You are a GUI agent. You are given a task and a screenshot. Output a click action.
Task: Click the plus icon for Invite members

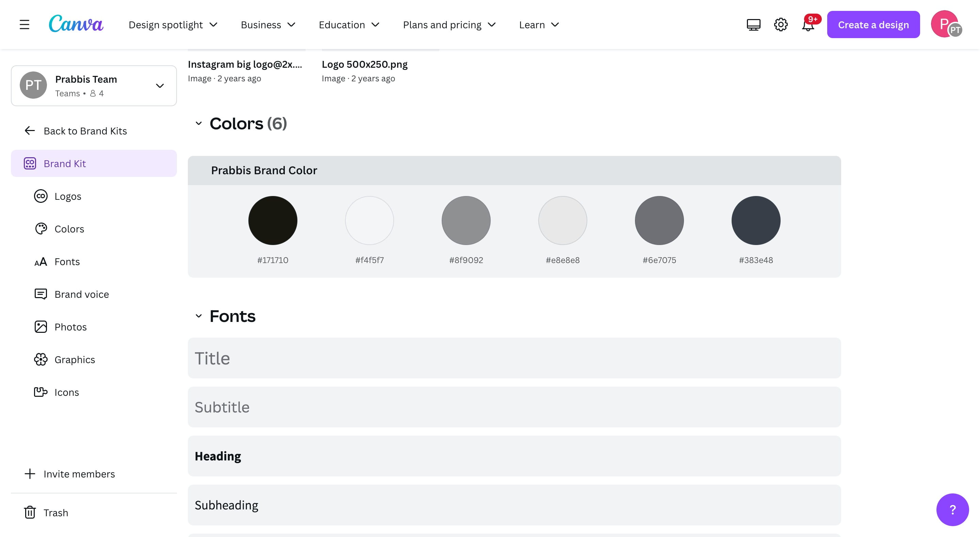click(x=30, y=474)
